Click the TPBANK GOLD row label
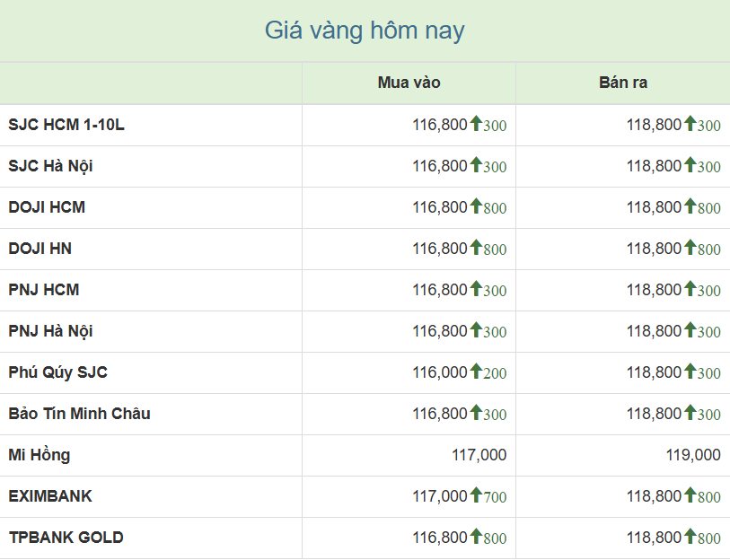The width and height of the screenshot is (730, 560). [x=66, y=538]
